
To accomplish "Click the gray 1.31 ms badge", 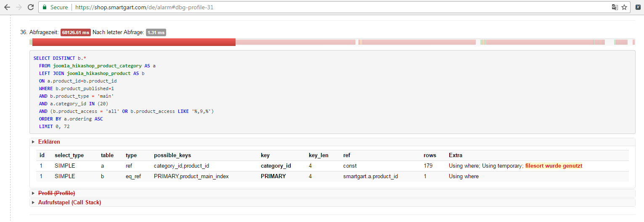I will coord(156,32).
